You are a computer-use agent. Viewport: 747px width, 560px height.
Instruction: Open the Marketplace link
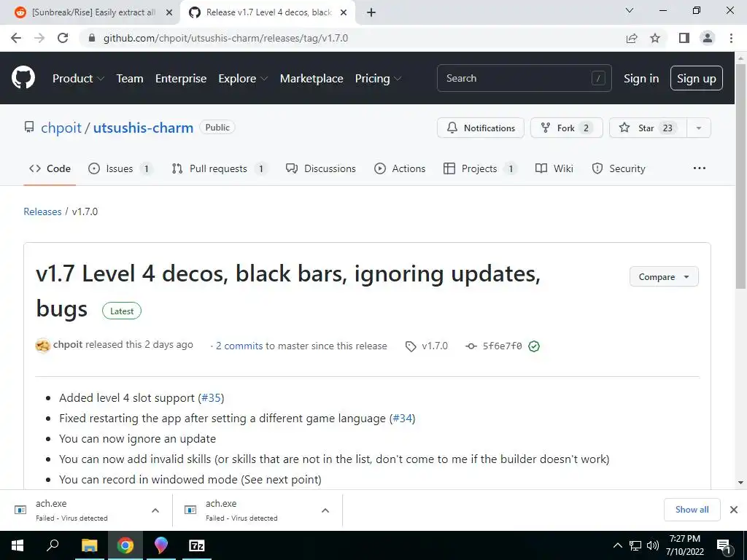[x=311, y=79]
